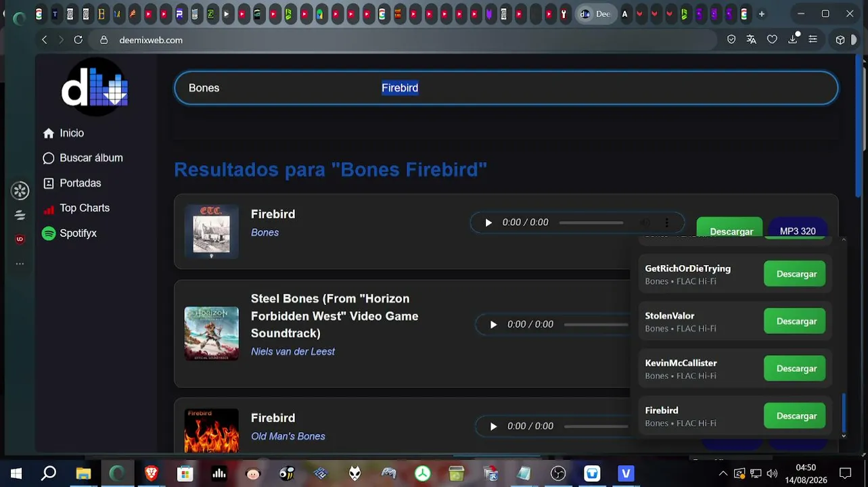Open the blue V app in the taskbar

[x=626, y=473]
